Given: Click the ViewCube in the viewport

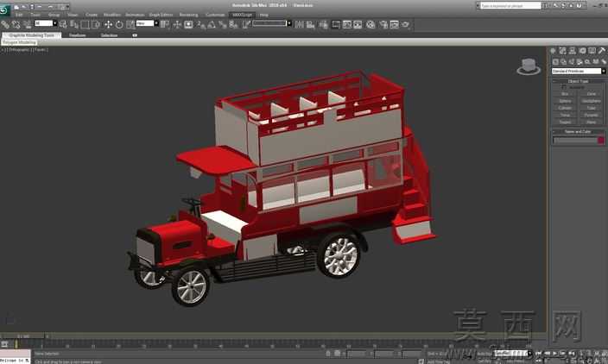Looking at the screenshot, I should click(529, 66).
